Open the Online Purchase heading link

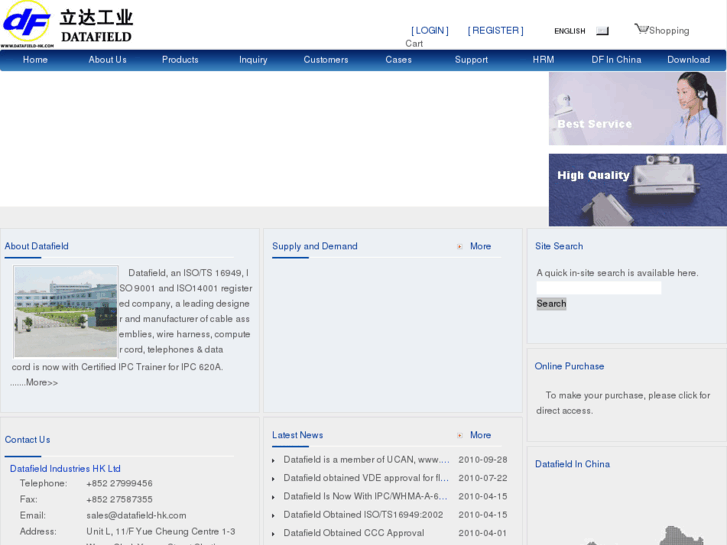[569, 366]
